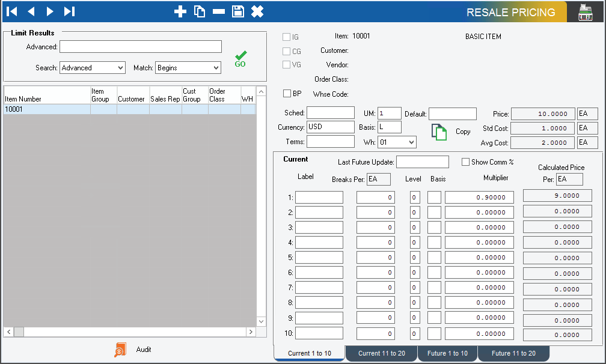This screenshot has width=606, height=364.
Task: Select the Current 11 to 20 tab
Action: click(x=381, y=353)
